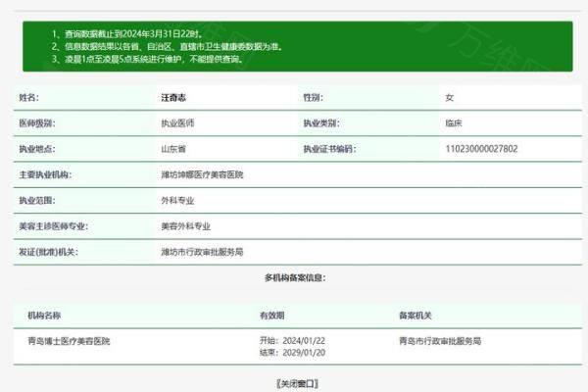
Task: Click the 有效期 column header
Action: pyautogui.click(x=271, y=316)
